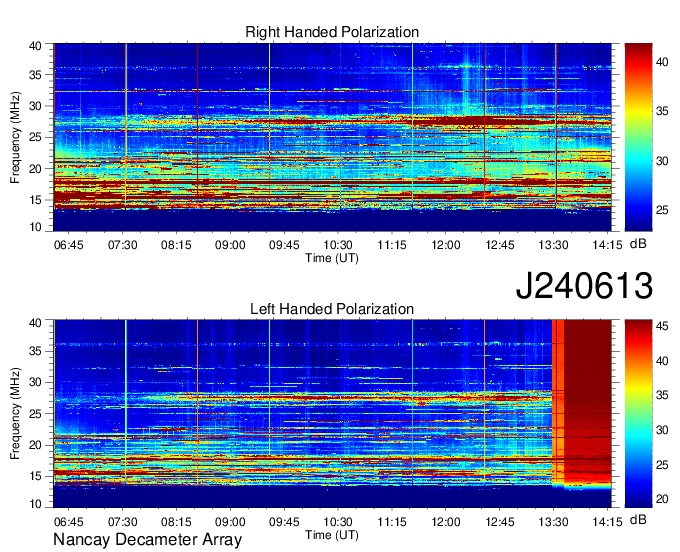
Task: Select 14:15 time tick under Right Handed plot
Action: tap(607, 245)
